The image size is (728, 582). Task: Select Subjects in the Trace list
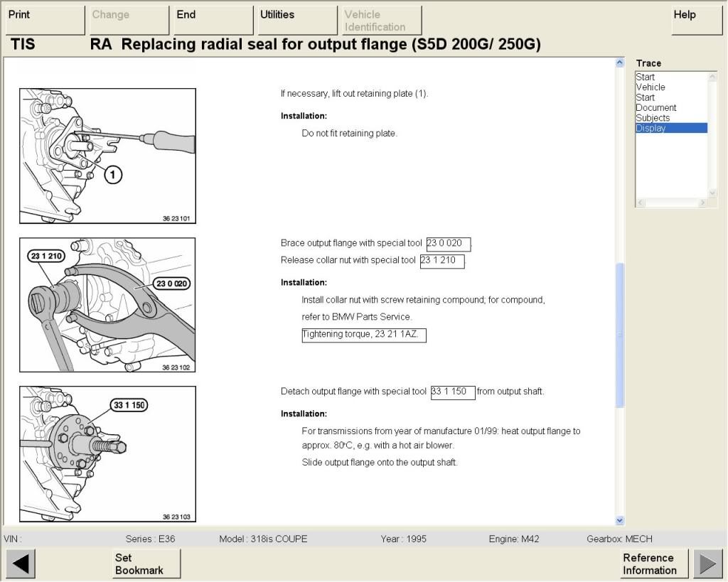tap(653, 118)
